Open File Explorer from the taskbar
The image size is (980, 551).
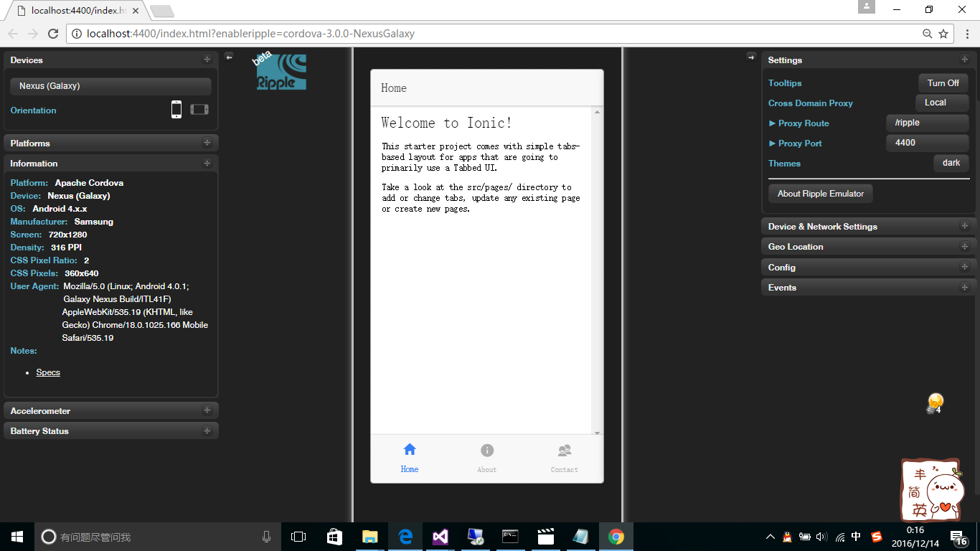[369, 537]
